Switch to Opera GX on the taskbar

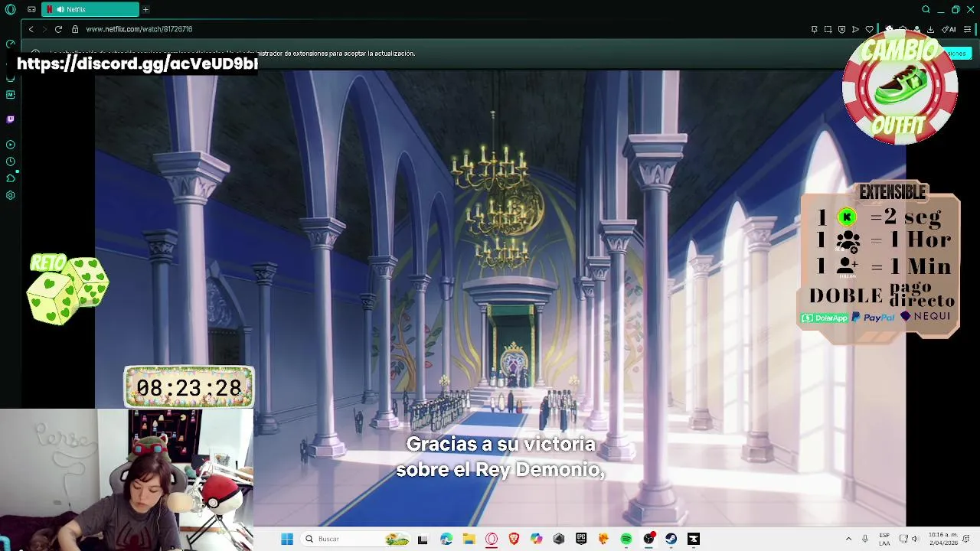(492, 539)
